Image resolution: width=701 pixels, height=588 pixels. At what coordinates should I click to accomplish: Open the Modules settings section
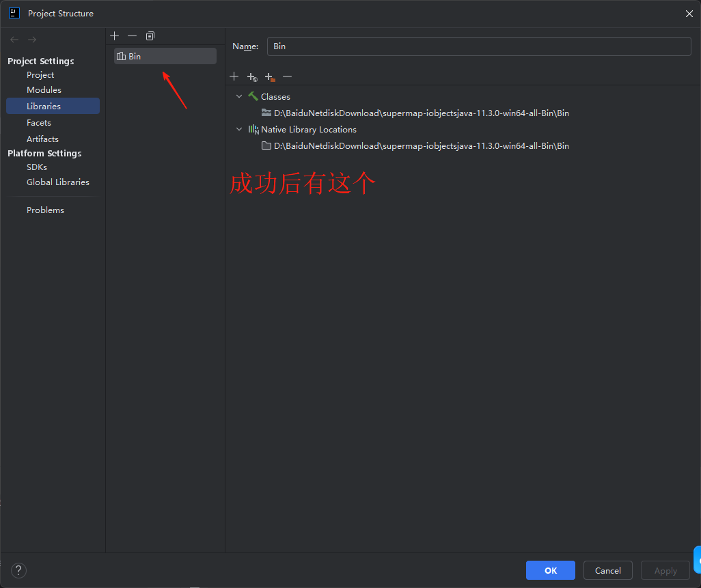[x=44, y=89]
